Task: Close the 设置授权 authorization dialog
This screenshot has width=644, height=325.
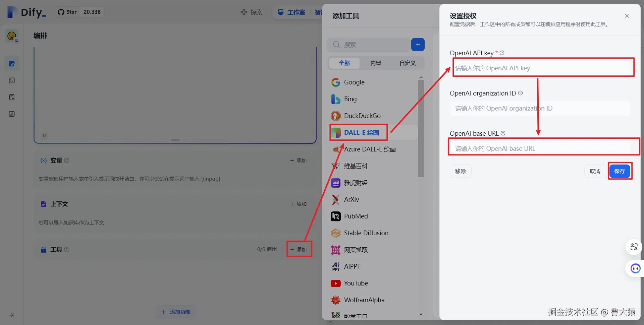Action: click(x=627, y=16)
